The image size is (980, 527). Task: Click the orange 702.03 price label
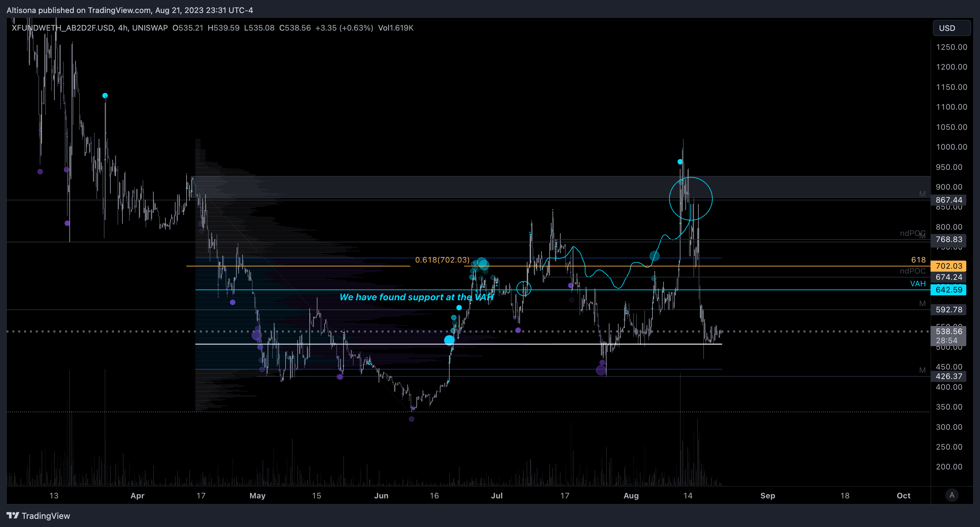tap(949, 266)
